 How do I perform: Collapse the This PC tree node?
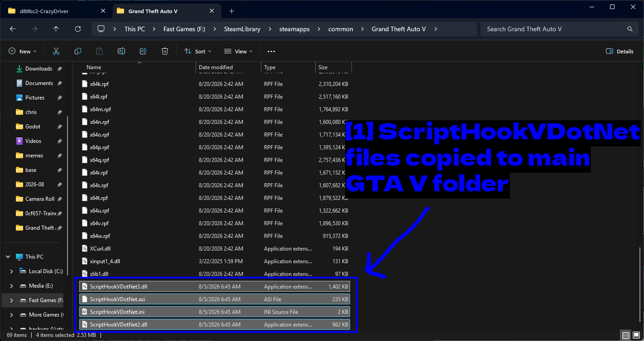pos(8,257)
